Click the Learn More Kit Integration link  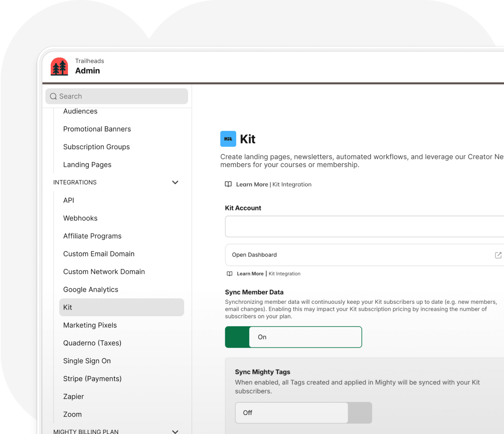(274, 184)
